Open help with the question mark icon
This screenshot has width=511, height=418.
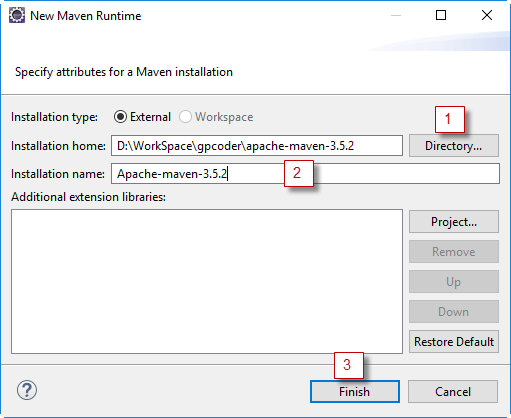pyautogui.click(x=27, y=390)
